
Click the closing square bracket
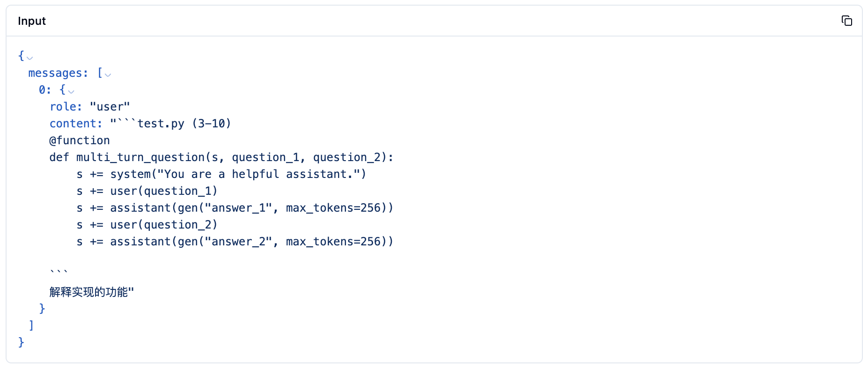click(31, 325)
